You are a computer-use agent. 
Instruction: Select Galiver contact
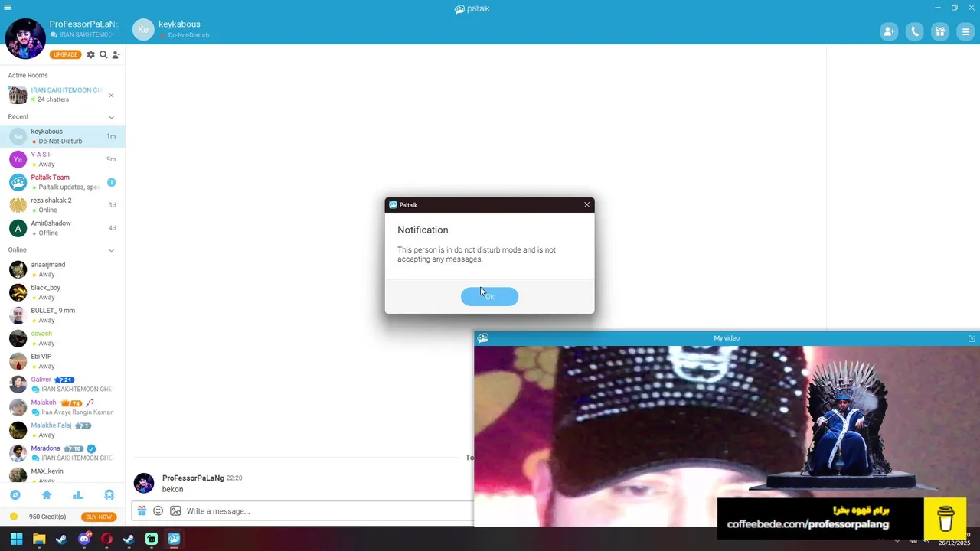[62, 384]
